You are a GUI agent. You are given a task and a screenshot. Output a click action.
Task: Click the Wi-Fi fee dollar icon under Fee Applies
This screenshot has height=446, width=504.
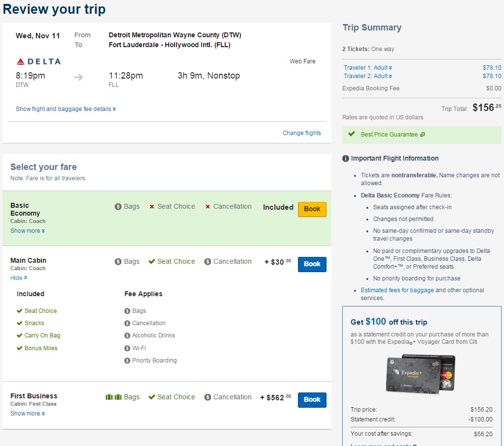[x=127, y=348]
